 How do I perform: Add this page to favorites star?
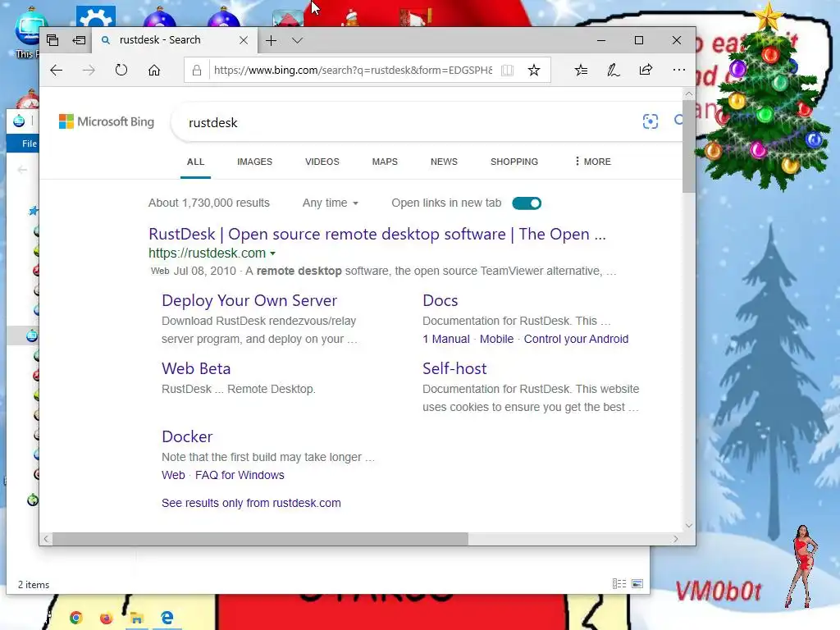click(x=533, y=71)
